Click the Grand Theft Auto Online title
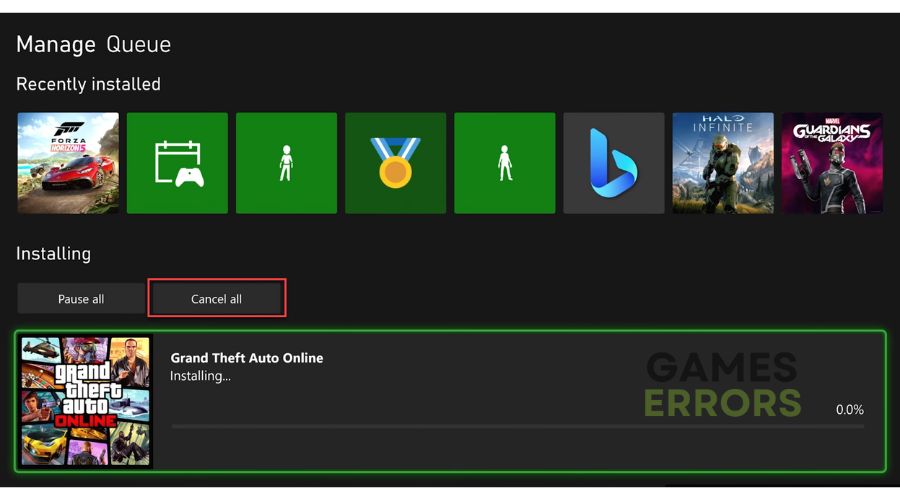This screenshot has width=900, height=500. point(247,358)
